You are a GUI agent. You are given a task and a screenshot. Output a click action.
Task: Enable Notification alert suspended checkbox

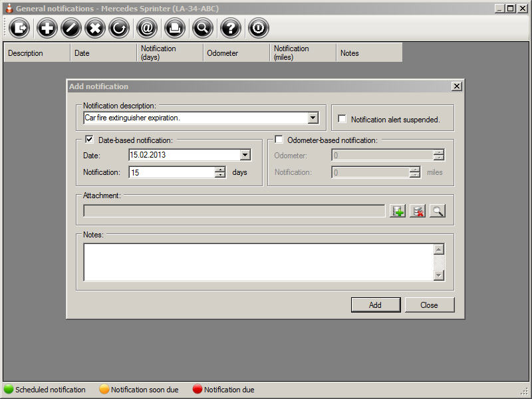(x=342, y=119)
